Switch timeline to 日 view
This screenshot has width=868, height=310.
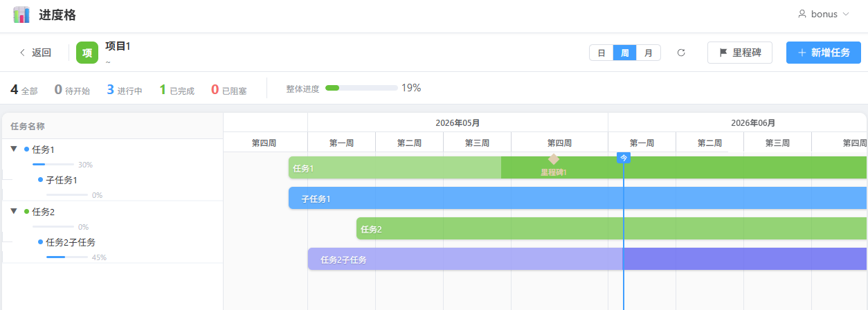(602, 53)
